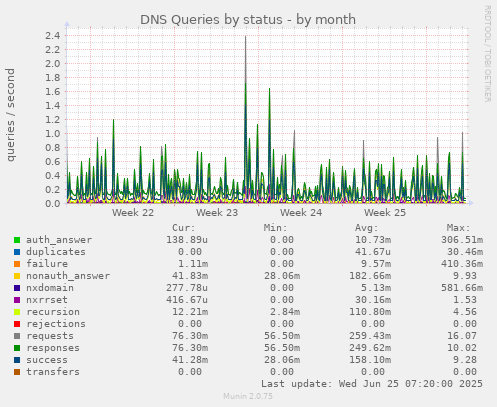
Task: Click the 'queries / second' axis label
Action: pos(11,115)
